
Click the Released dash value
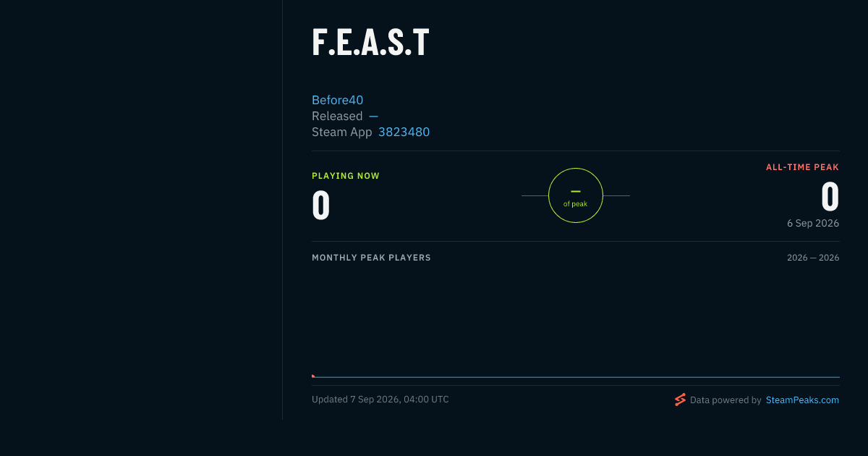[373, 116]
